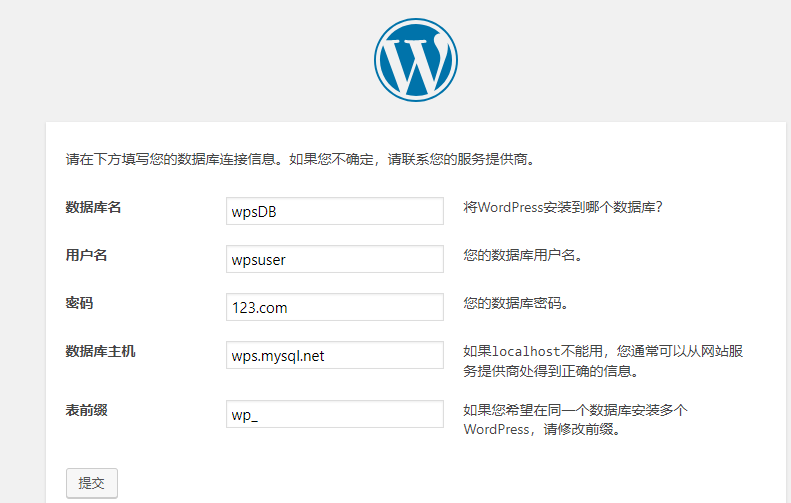Click the localhost hint description text
This screenshot has height=503, width=791.
(x=603, y=361)
